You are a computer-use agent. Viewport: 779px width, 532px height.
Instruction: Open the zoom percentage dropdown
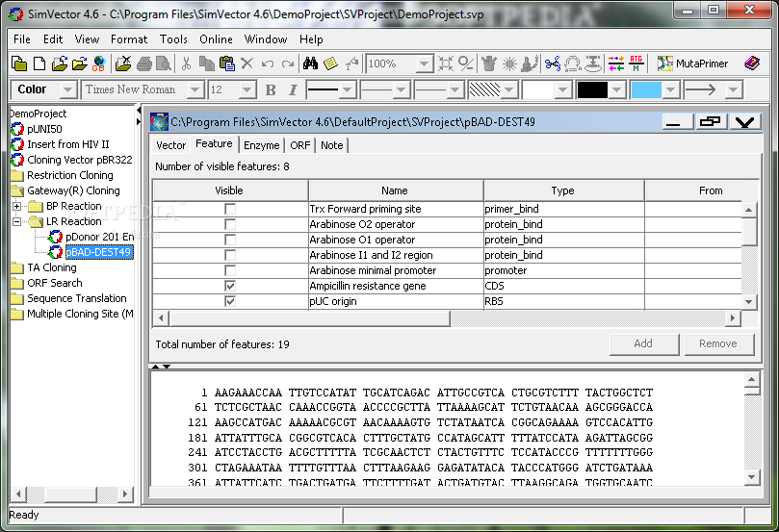pyautogui.click(x=424, y=64)
